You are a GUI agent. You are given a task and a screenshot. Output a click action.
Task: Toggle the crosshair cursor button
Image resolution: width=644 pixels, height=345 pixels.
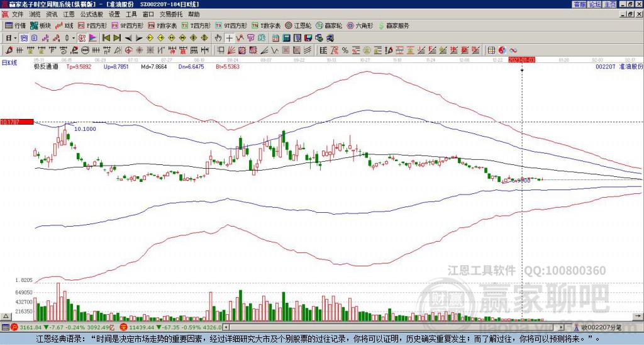pyautogui.click(x=230, y=38)
